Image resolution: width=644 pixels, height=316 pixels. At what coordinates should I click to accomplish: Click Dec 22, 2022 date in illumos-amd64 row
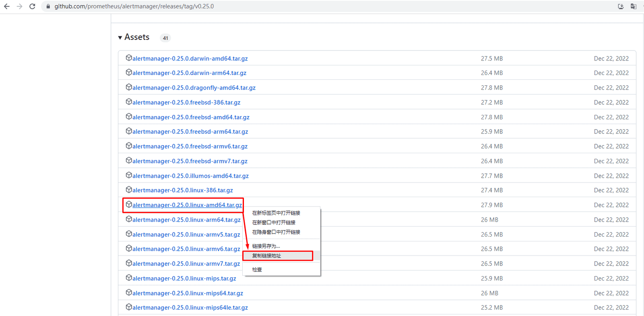pos(611,176)
